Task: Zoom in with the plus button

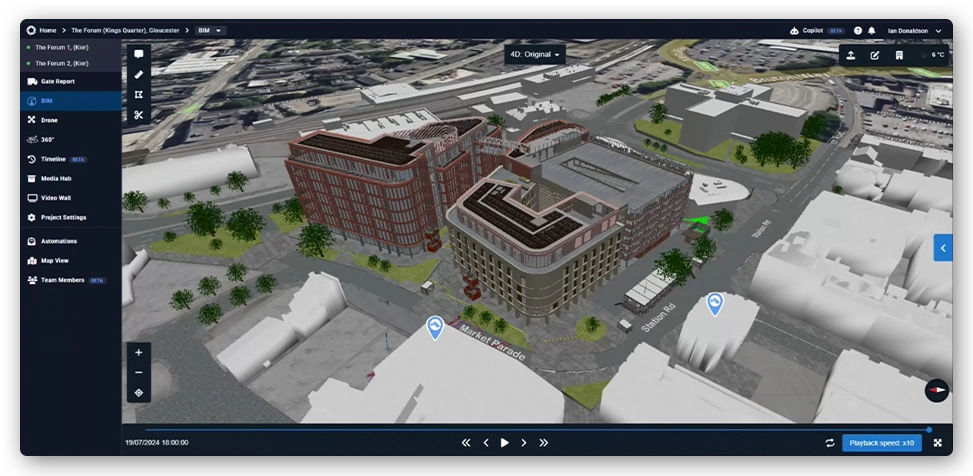Action: point(138,353)
